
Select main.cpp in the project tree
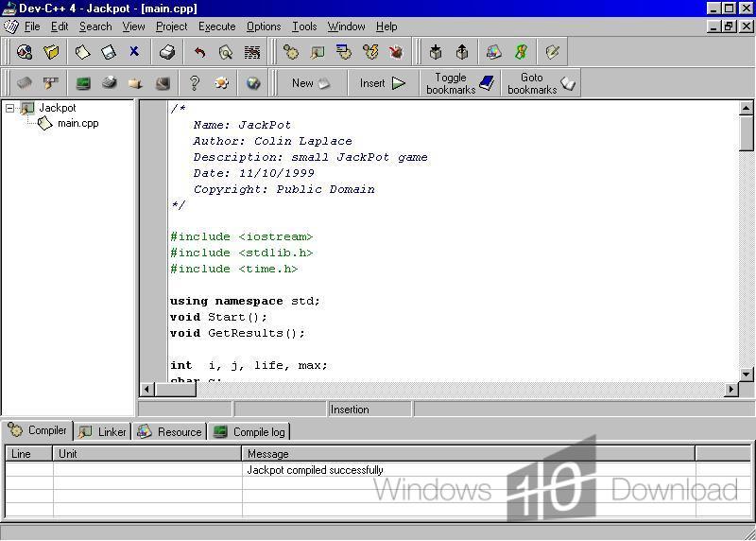coord(77,123)
